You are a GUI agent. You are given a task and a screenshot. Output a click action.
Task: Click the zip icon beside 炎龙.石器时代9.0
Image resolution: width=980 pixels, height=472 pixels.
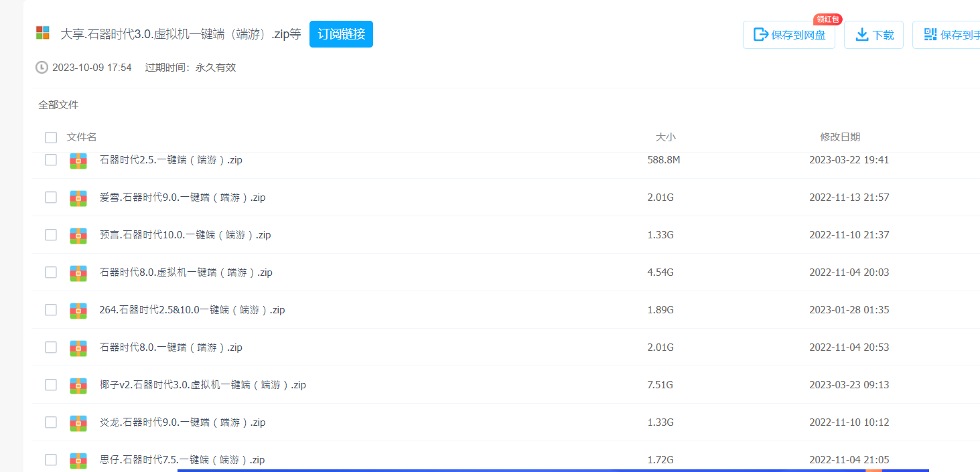(78, 422)
